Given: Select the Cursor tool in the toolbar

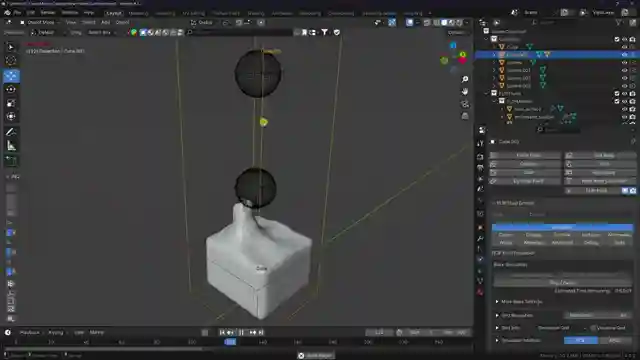Looking at the screenshot, I should pyautogui.click(x=11, y=60).
